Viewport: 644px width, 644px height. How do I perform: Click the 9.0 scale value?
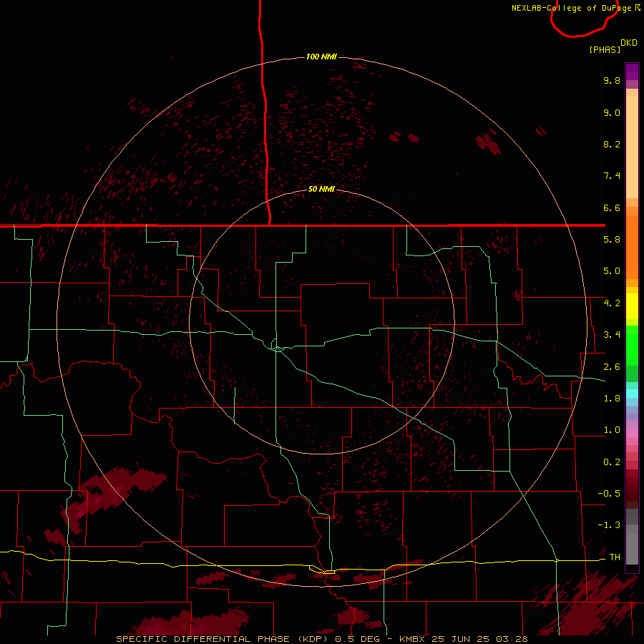612,112
